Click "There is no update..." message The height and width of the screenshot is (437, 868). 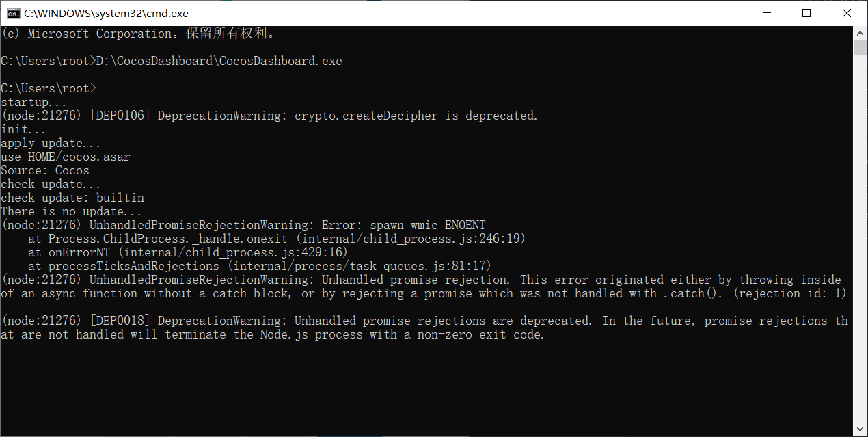72,211
